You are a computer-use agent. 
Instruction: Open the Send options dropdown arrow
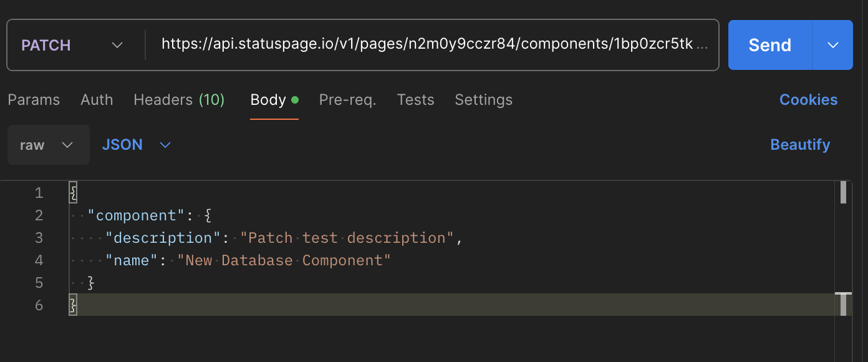[833, 45]
